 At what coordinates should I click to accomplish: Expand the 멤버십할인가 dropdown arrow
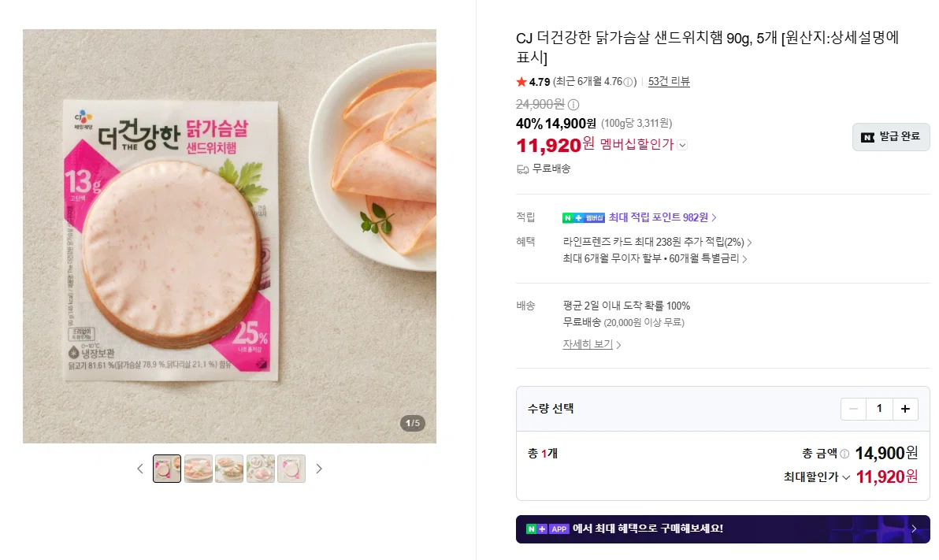683,145
